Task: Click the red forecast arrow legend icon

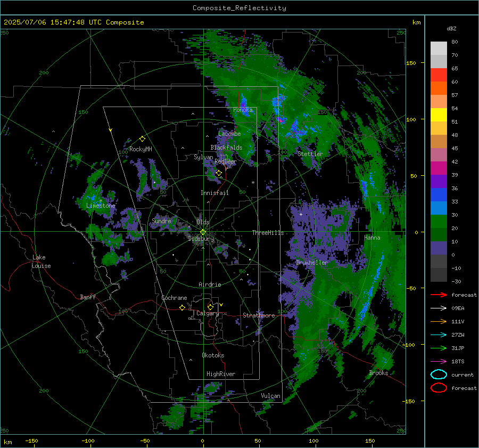Action: tap(439, 295)
